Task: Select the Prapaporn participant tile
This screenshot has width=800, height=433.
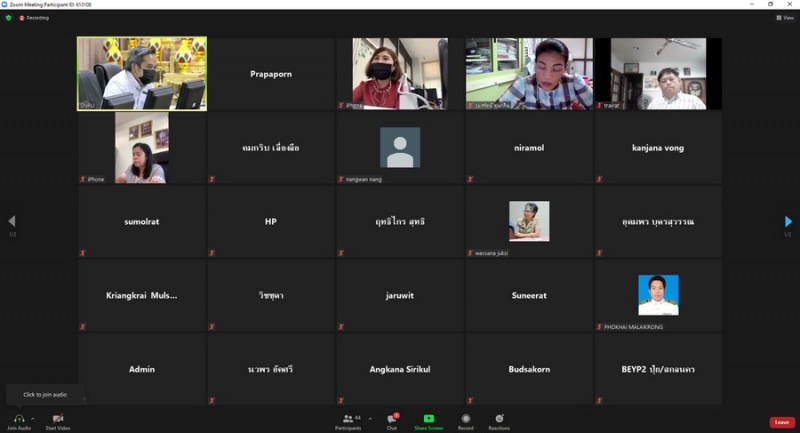Action: (271, 74)
